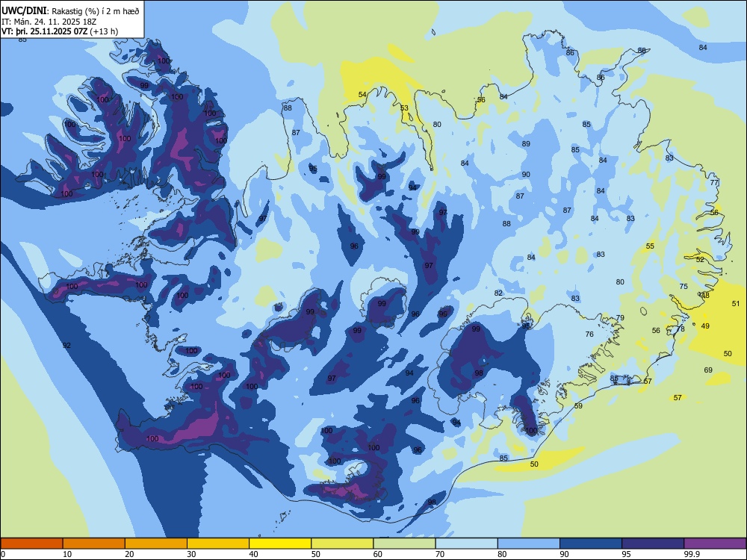Click the '76' humidity value on the map

[589, 335]
